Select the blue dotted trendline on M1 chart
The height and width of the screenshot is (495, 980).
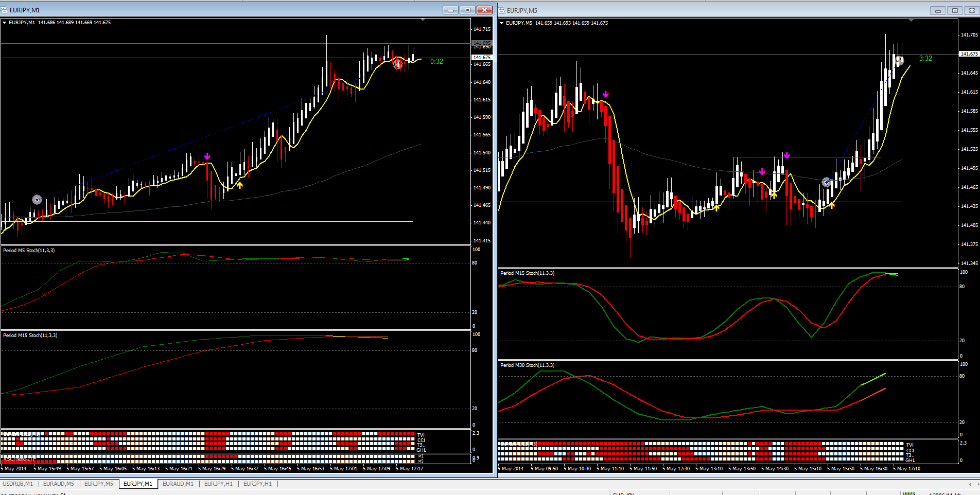pyautogui.click(x=216, y=131)
